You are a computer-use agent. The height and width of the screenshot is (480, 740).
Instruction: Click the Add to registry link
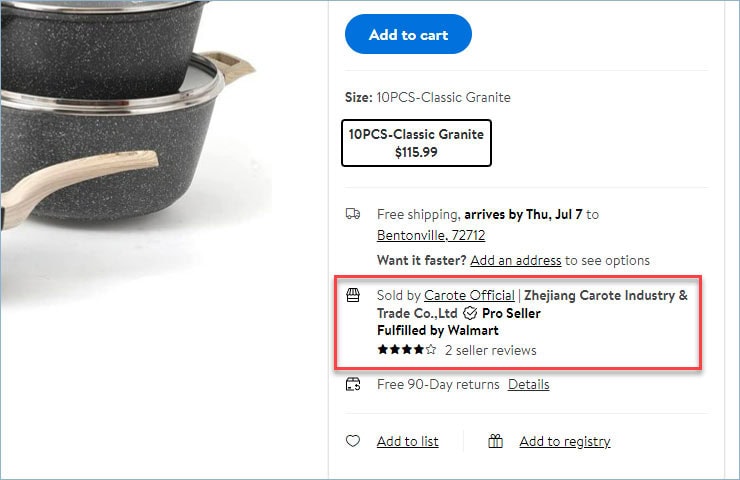pyautogui.click(x=565, y=441)
